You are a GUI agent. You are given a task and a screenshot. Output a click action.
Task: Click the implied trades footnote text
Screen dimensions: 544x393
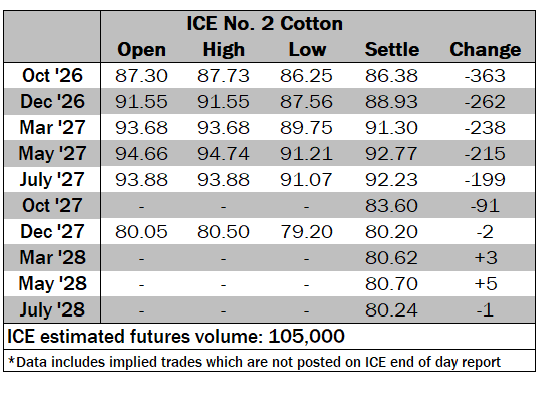point(254,362)
